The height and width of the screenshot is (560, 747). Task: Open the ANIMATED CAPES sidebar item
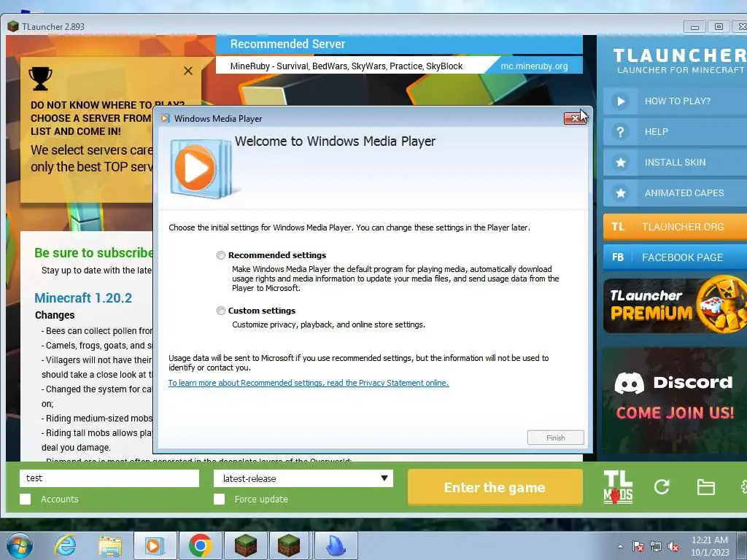[x=675, y=192]
